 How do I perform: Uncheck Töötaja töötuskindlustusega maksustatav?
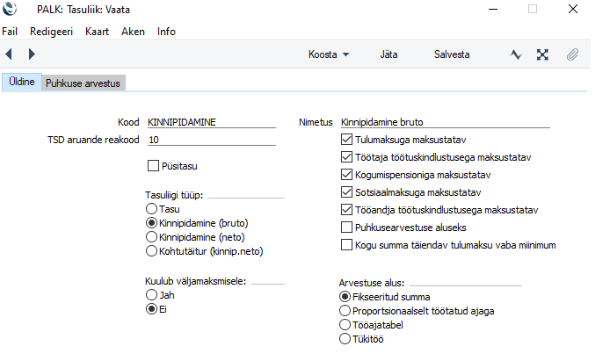(x=346, y=157)
